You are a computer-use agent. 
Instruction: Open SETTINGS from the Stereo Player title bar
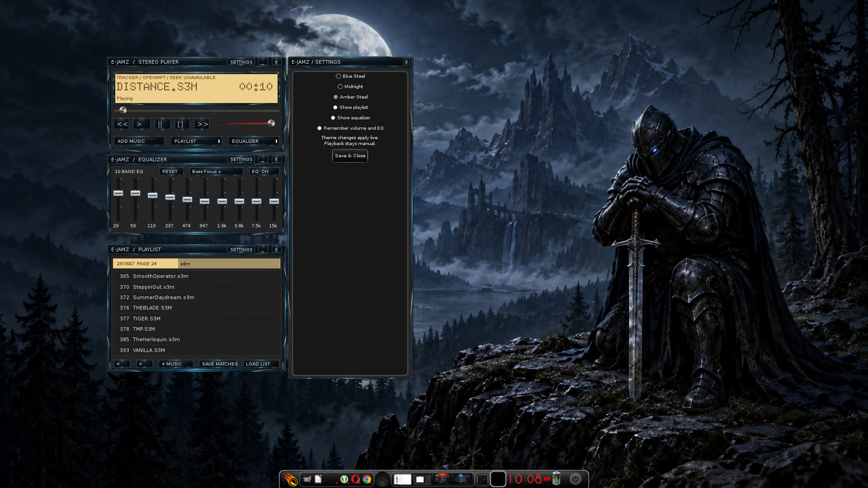click(241, 62)
